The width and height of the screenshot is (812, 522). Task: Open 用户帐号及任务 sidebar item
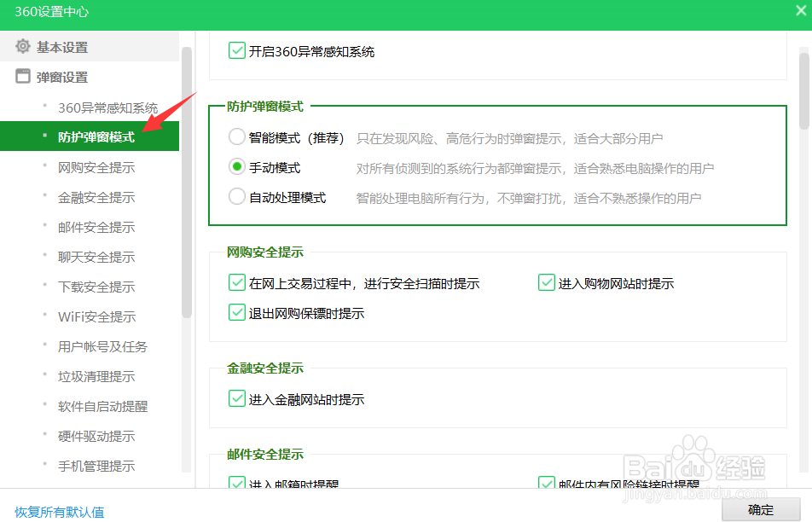click(x=102, y=346)
